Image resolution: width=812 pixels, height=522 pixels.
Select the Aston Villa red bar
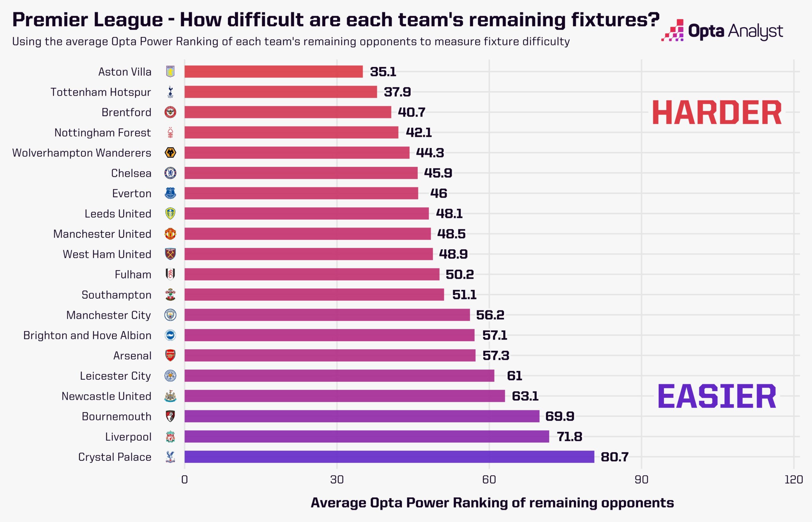[x=273, y=72]
